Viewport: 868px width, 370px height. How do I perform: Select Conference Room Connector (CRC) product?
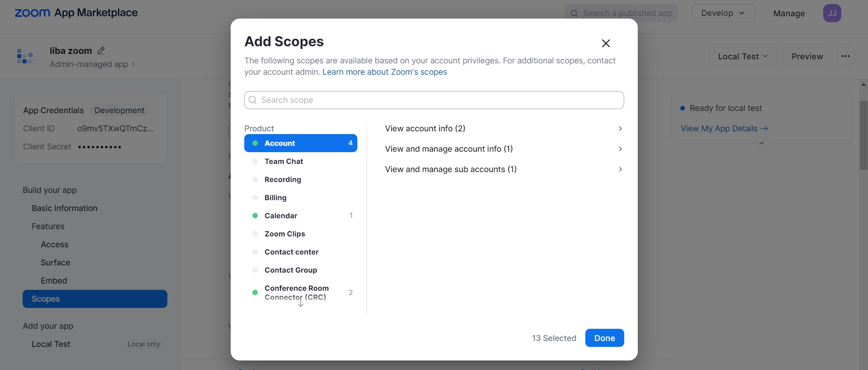[x=301, y=293]
